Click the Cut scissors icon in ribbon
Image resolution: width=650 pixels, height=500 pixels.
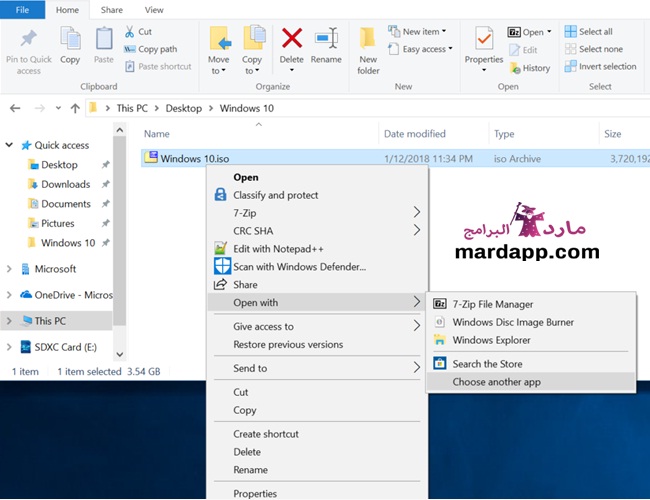coord(129,32)
